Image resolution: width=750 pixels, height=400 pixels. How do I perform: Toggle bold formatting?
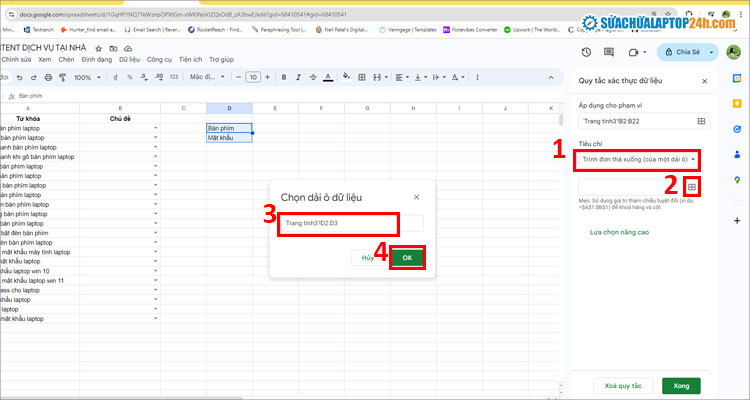[x=284, y=77]
